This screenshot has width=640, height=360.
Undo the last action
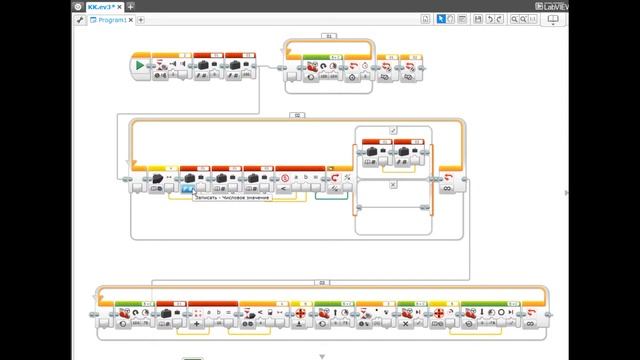point(490,19)
